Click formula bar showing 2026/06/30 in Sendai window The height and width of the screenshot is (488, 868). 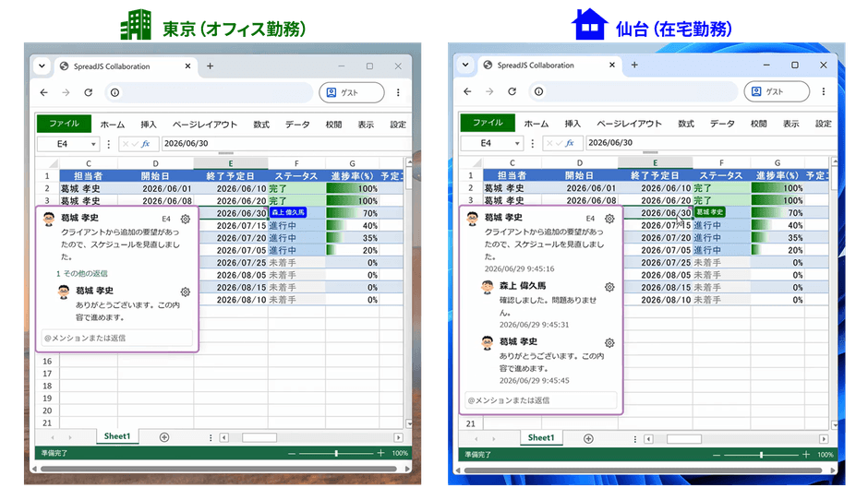[x=711, y=143]
